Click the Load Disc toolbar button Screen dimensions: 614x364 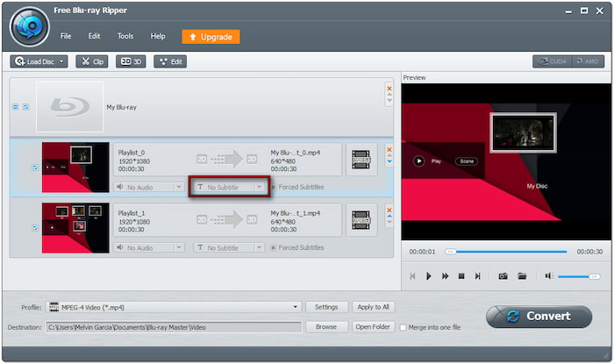click(x=38, y=61)
